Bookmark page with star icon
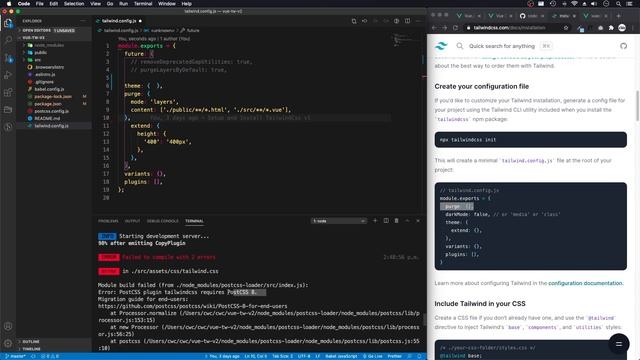 pyautogui.click(x=566, y=28)
